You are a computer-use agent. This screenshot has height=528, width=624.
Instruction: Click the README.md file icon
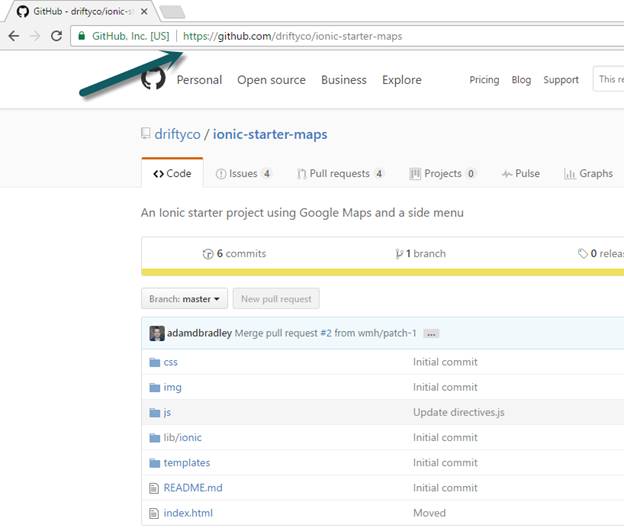pos(154,488)
